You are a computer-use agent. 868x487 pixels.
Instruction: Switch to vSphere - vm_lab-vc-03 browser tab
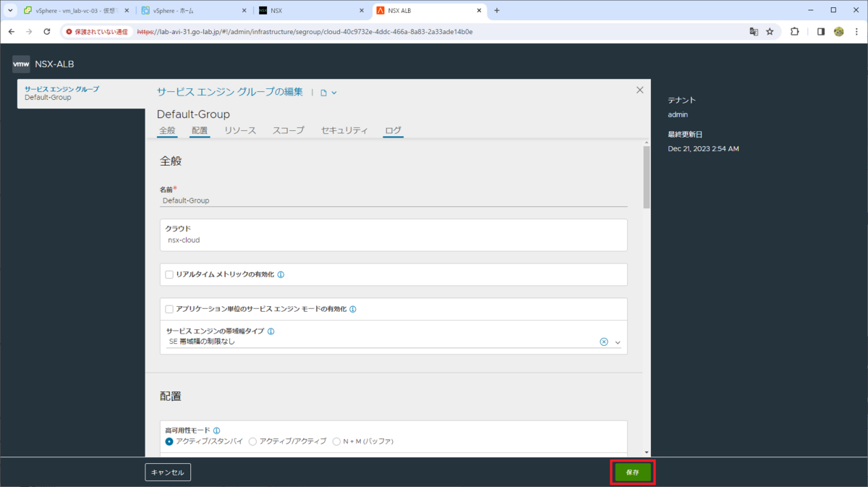75,11
